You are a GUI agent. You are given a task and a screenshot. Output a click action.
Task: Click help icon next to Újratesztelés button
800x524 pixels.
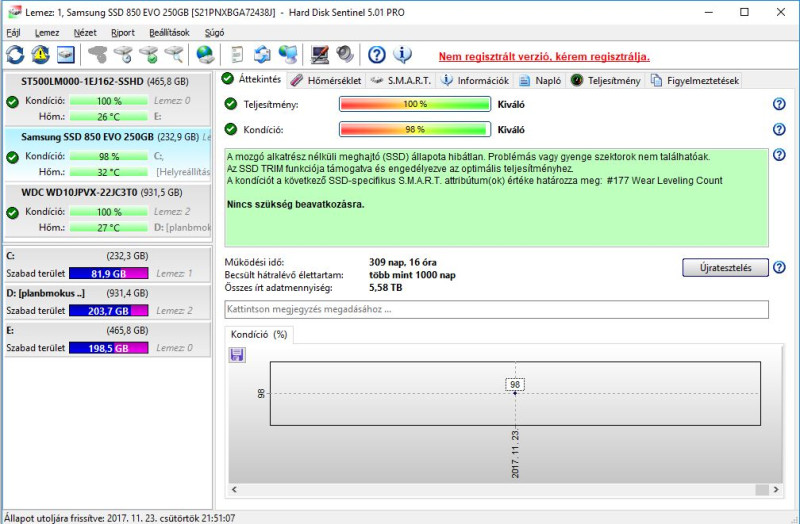point(779,267)
